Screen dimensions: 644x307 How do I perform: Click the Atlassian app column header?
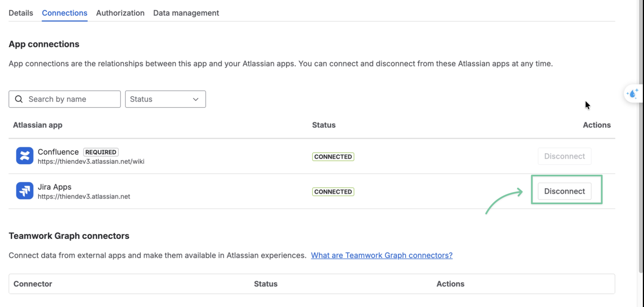(x=38, y=125)
